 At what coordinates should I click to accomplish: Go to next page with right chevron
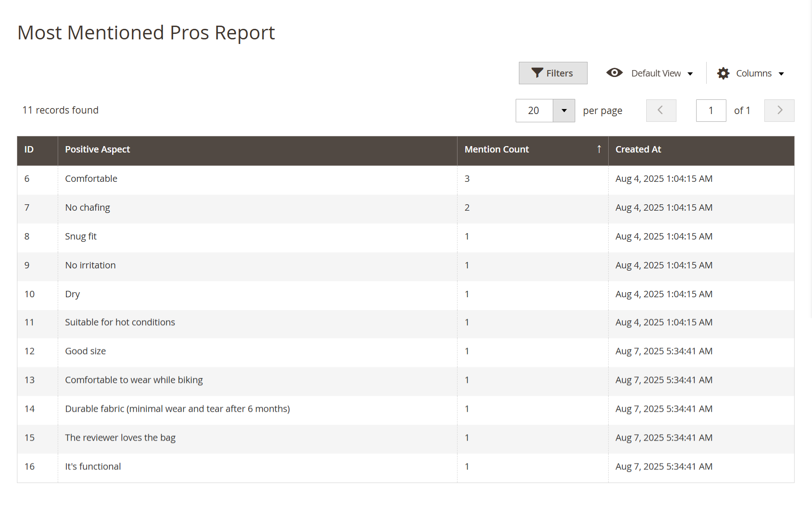pyautogui.click(x=779, y=110)
